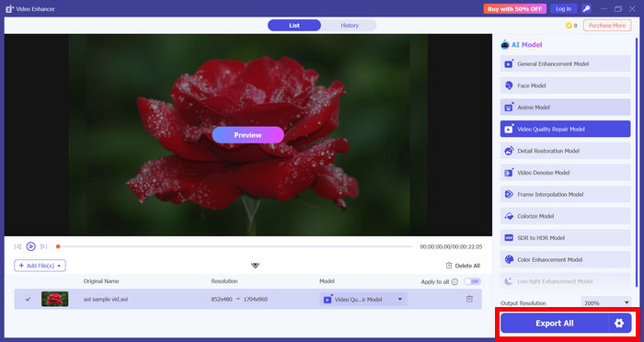Uncheck the avi sample vid.avi file

pyautogui.click(x=28, y=299)
